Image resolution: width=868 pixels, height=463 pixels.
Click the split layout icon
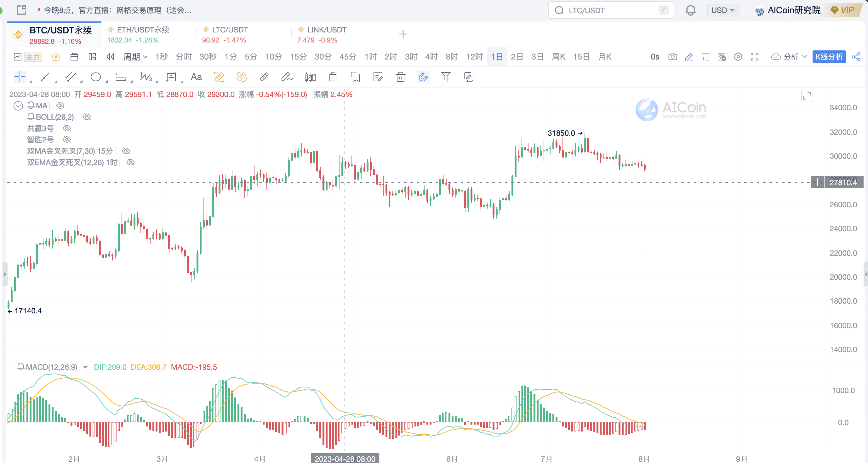(92, 57)
